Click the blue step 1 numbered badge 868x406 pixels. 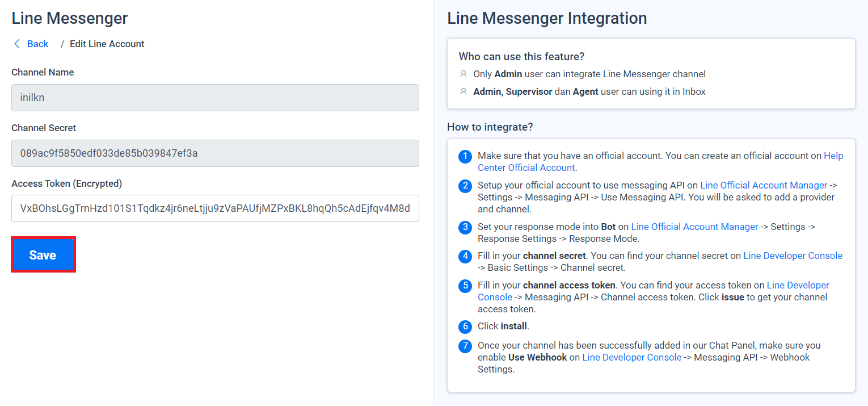[465, 156]
